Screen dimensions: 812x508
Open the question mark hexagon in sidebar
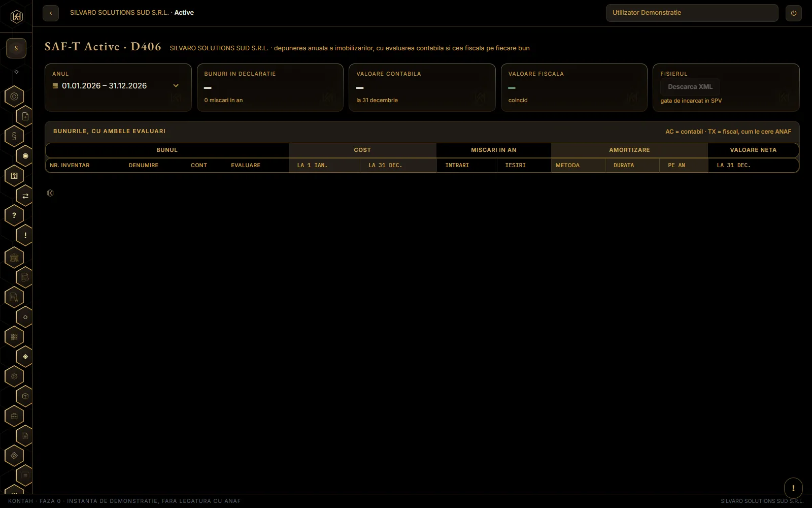click(x=14, y=215)
